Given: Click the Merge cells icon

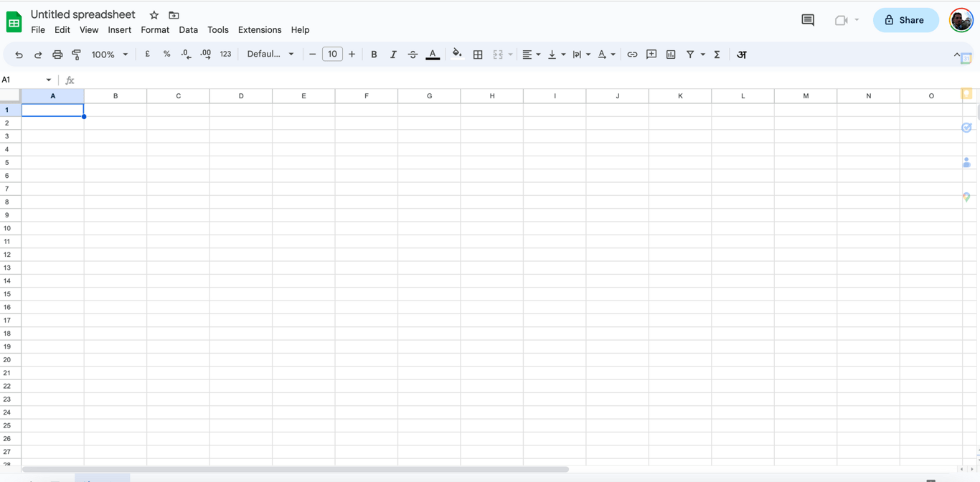Looking at the screenshot, I should coord(498,55).
